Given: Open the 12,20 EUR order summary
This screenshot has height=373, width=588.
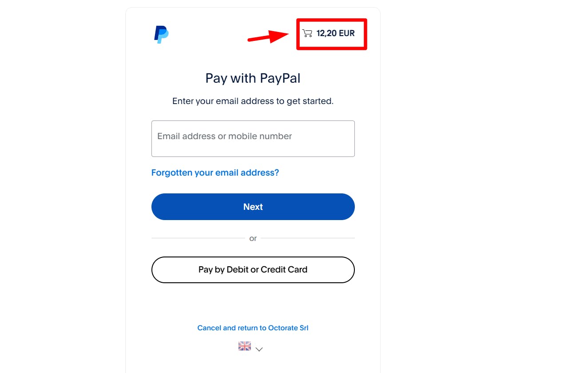Looking at the screenshot, I should pyautogui.click(x=335, y=33).
